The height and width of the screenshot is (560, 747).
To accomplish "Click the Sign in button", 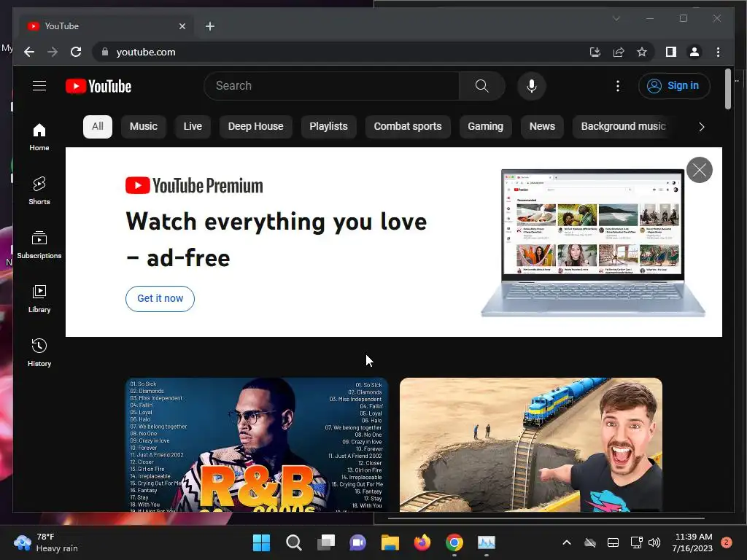I will [x=674, y=86].
